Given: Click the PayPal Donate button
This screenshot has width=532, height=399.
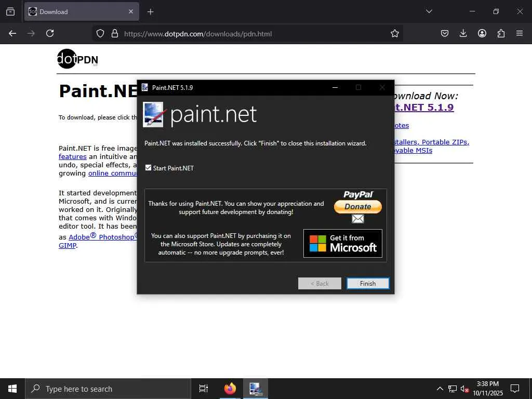Looking at the screenshot, I should coord(358,206).
